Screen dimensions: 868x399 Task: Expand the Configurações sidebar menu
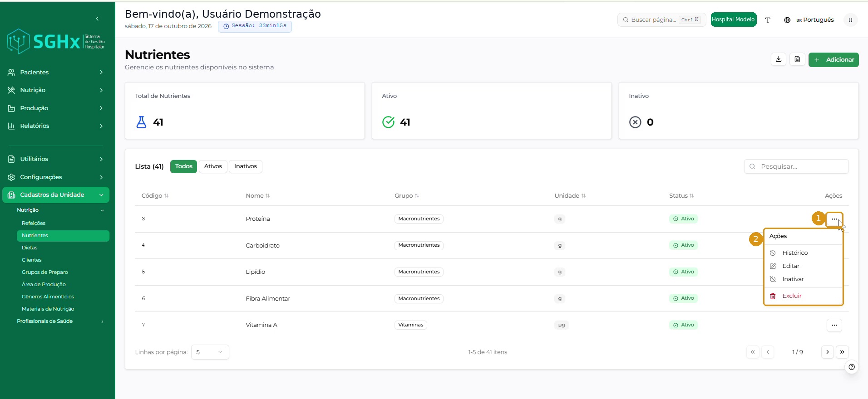tap(56, 177)
